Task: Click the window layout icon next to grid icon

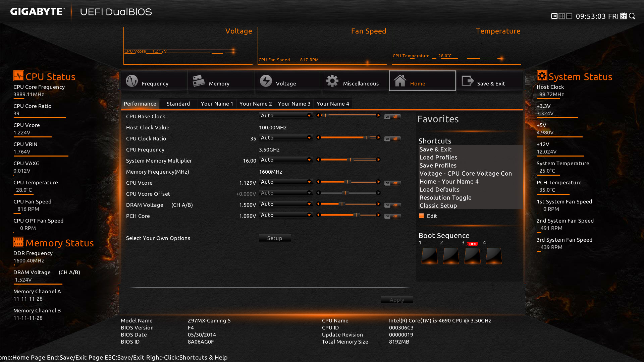Action: click(569, 16)
